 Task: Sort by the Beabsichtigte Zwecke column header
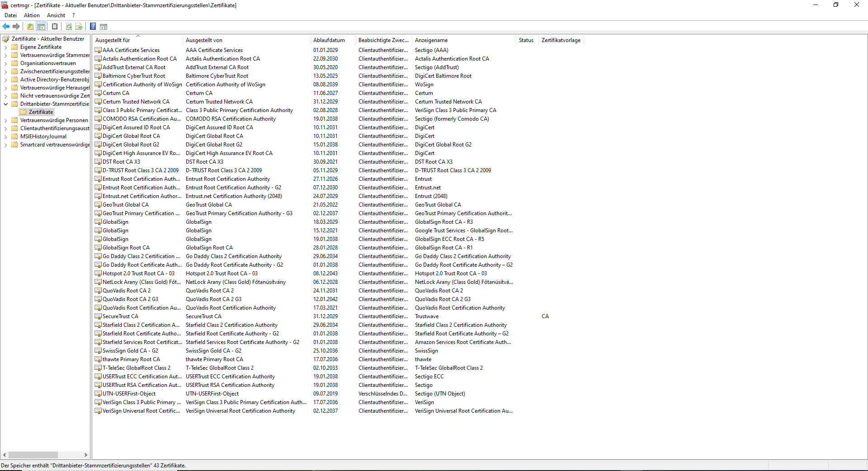click(384, 40)
